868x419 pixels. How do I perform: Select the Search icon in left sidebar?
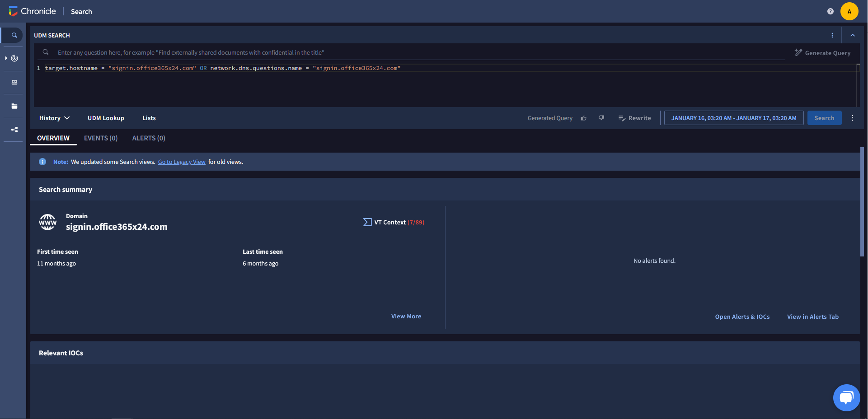[x=13, y=35]
